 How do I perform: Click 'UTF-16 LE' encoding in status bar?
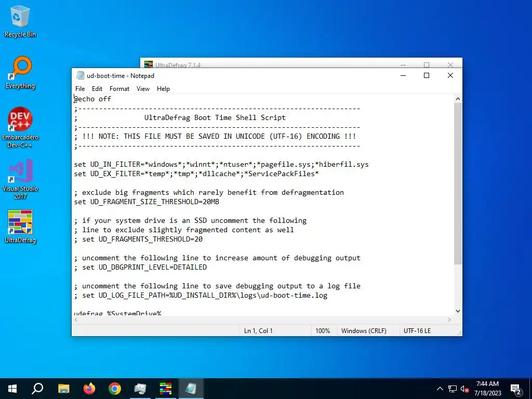click(417, 331)
